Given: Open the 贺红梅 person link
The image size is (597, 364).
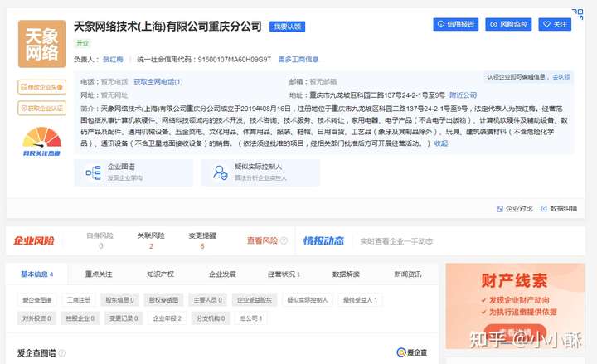Looking at the screenshot, I should (113, 60).
